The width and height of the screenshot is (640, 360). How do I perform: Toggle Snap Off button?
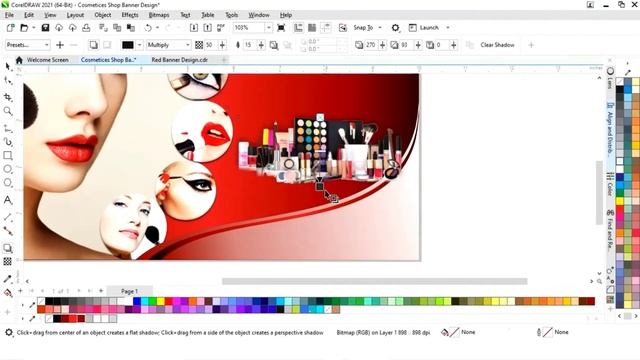343,28
